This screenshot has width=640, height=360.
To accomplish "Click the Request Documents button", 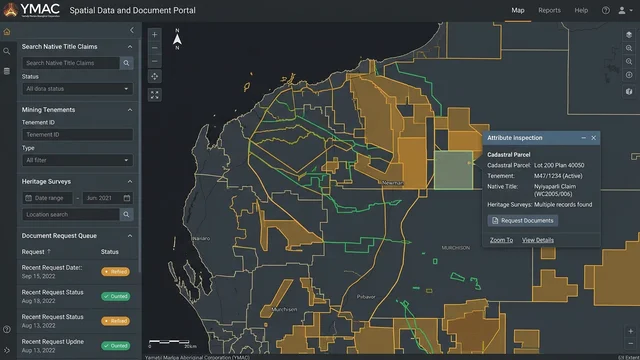I will point(522,220).
